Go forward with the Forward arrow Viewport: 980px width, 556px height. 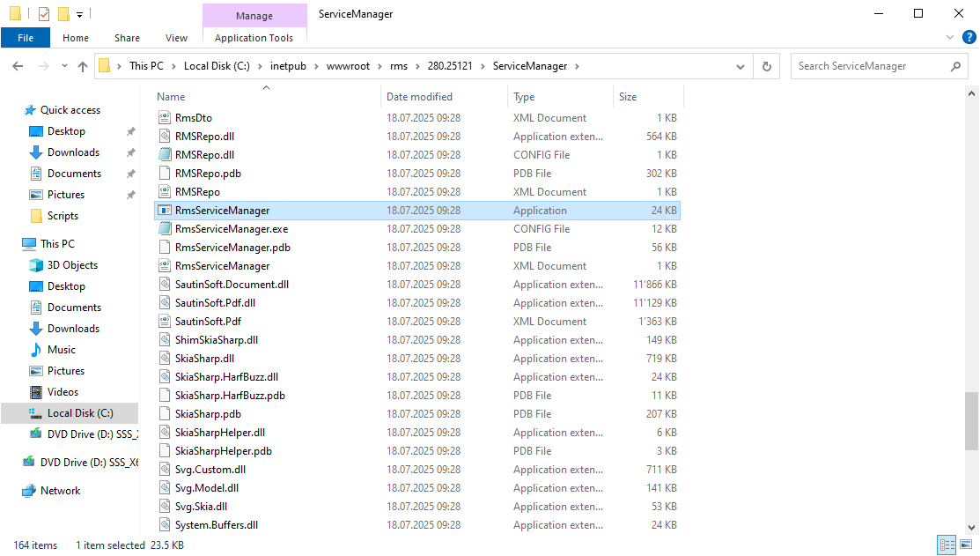click(43, 66)
